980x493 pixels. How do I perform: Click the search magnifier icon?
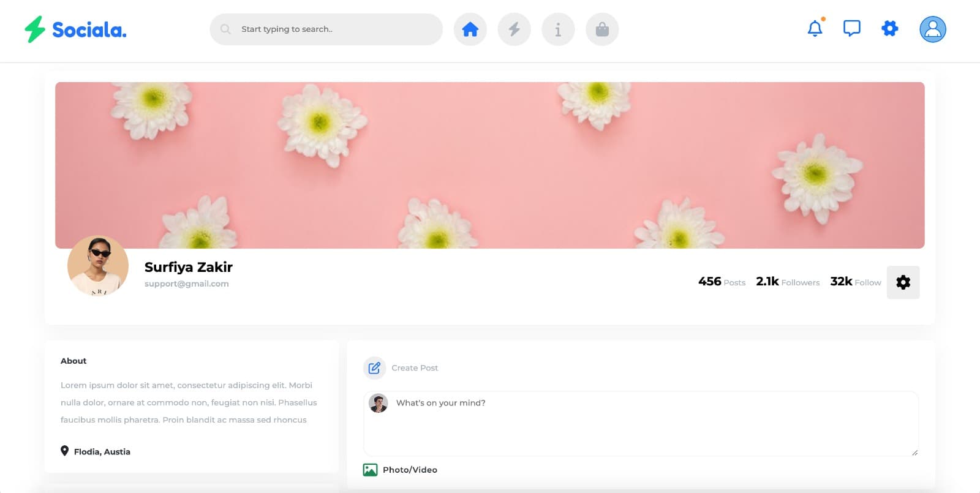[x=225, y=29]
